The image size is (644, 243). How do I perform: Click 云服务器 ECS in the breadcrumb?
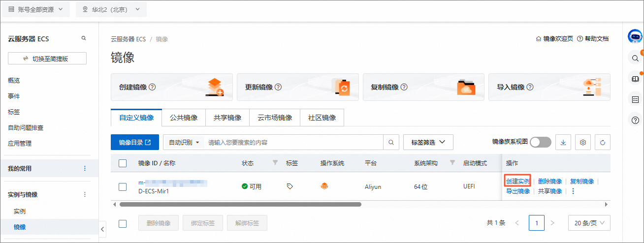pyautogui.click(x=129, y=39)
